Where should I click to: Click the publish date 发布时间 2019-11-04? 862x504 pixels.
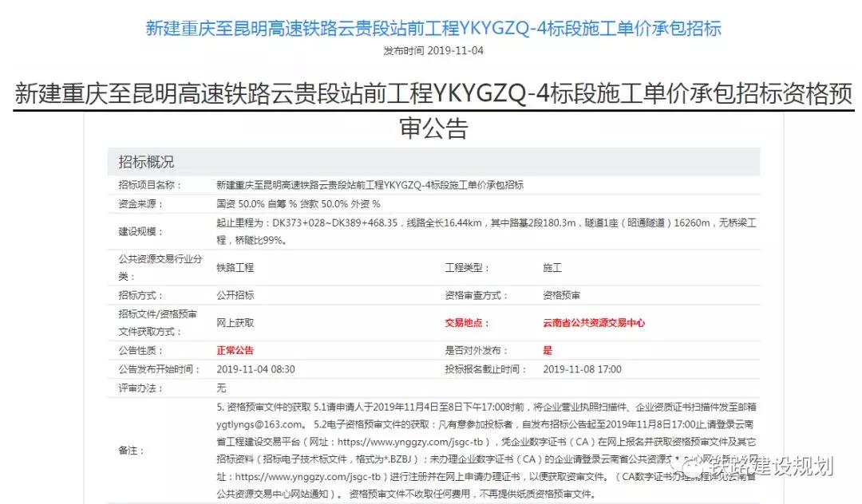pyautogui.click(x=433, y=51)
